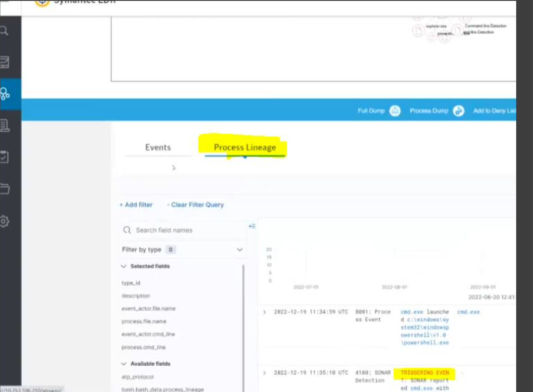533x392 pixels.
Task: Select the event_actor.file.name field
Action: click(148, 309)
